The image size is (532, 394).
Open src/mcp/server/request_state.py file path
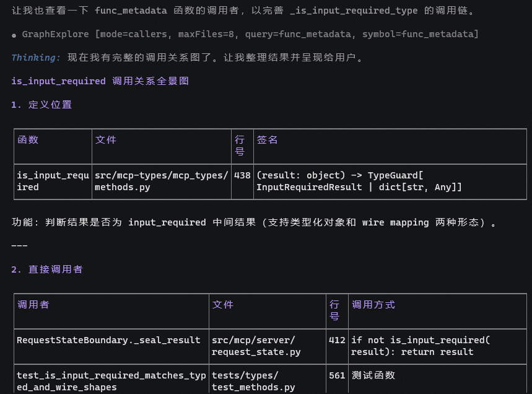click(256, 346)
